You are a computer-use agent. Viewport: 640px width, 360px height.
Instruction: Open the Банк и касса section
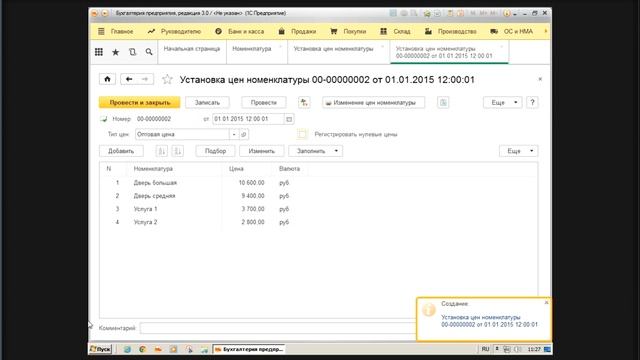coord(240,31)
